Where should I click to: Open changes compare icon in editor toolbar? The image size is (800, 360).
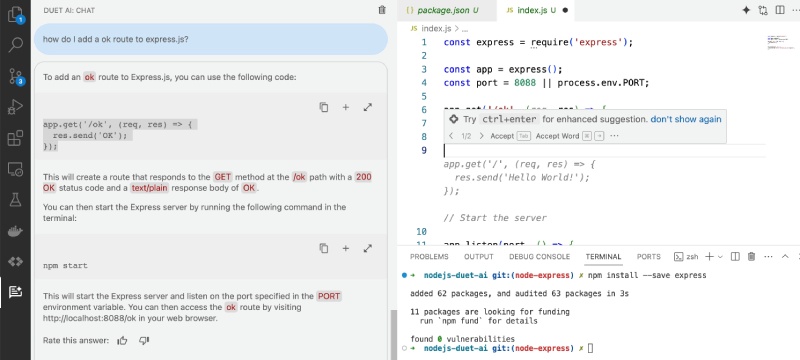coord(763,10)
